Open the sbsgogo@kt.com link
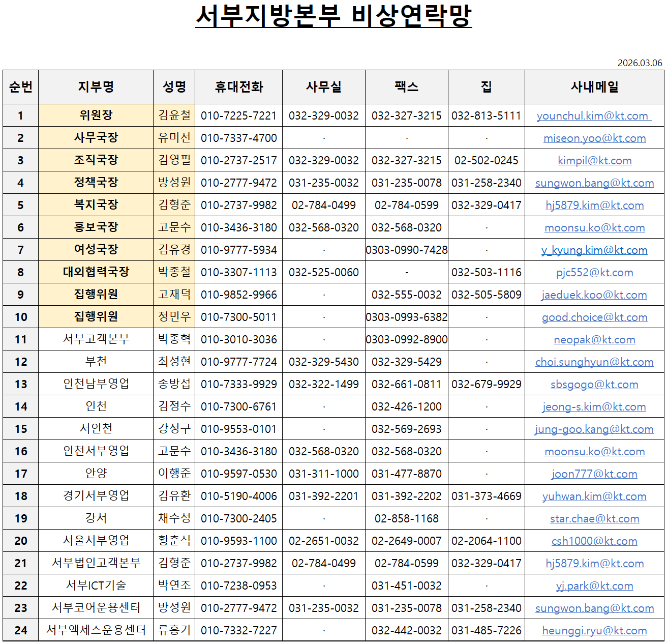Image resolution: width=667 pixels, height=644 pixels. [x=594, y=385]
